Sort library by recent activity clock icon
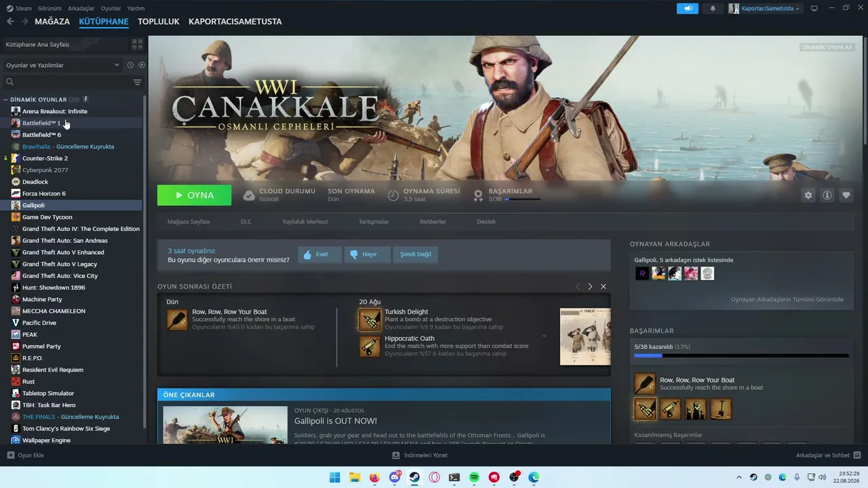 [130, 65]
